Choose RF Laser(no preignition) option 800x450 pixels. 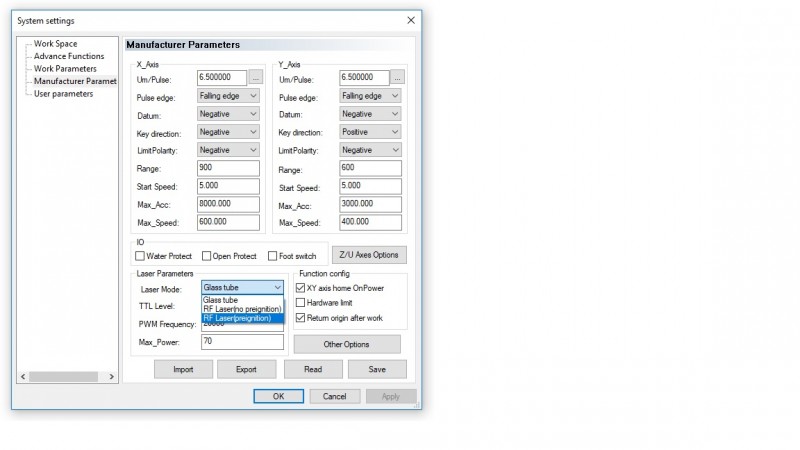[243, 308]
